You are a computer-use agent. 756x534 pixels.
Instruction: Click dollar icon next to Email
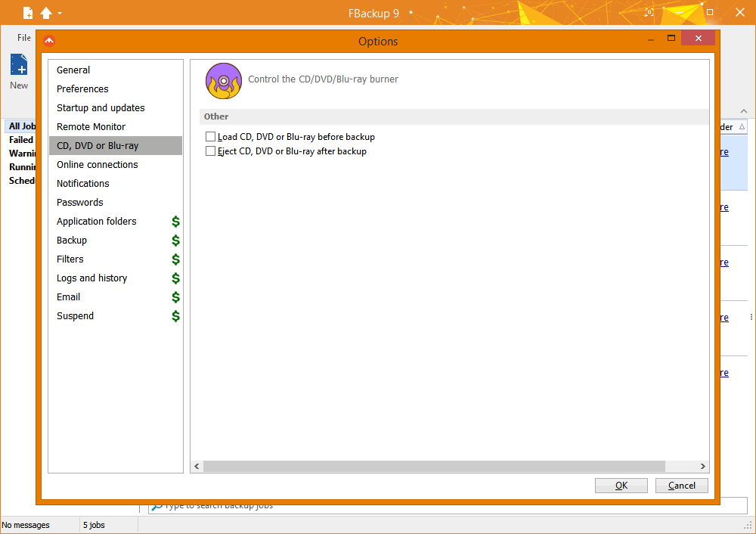click(x=175, y=296)
